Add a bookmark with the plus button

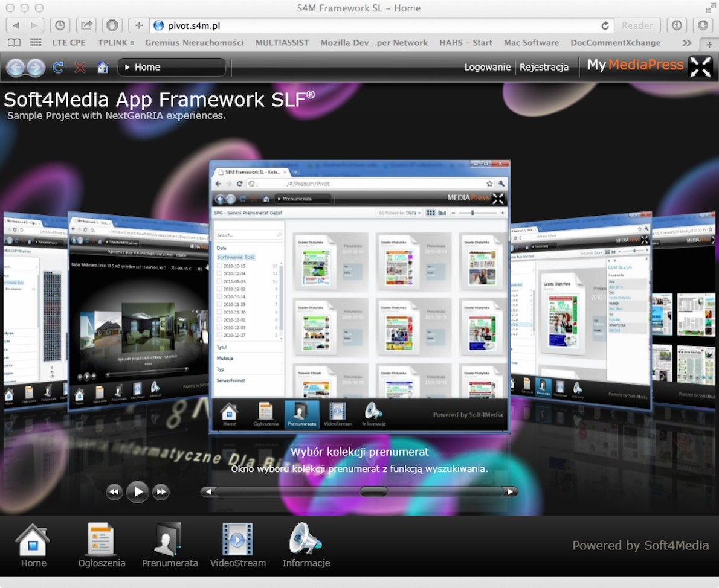coord(139,25)
